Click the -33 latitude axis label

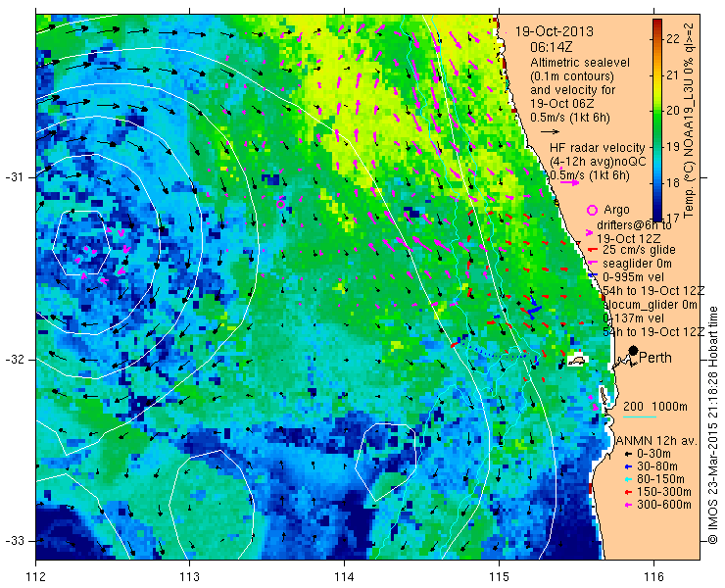coord(14,540)
